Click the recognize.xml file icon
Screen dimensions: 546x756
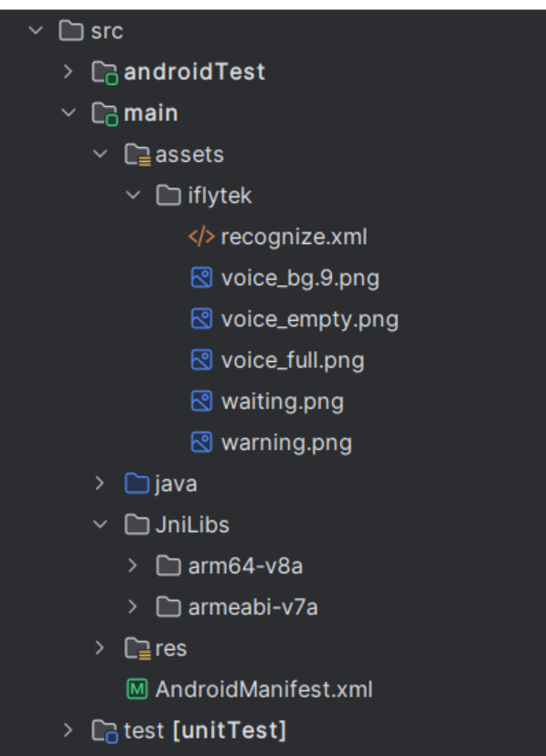coord(201,237)
